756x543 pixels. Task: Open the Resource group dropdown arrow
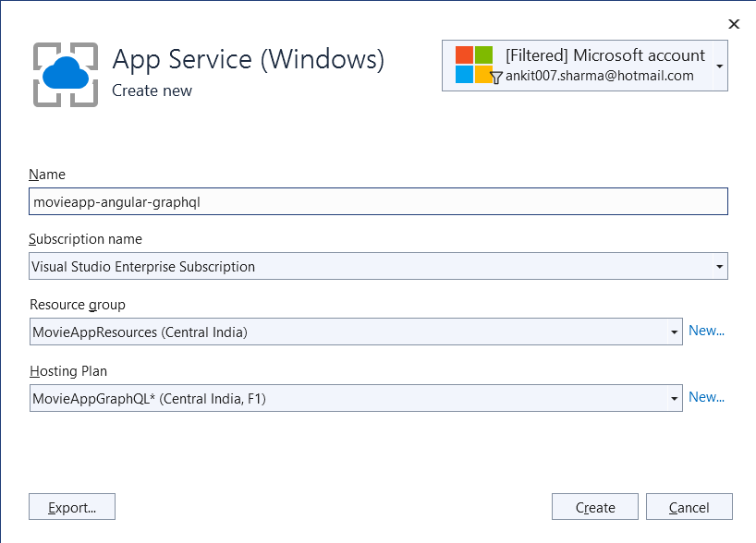674,332
